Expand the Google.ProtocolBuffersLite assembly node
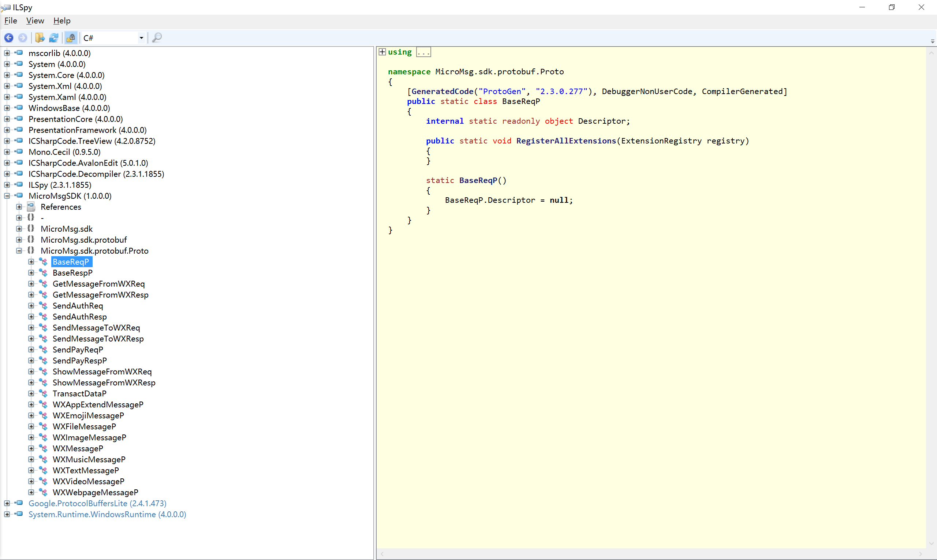 tap(7, 503)
